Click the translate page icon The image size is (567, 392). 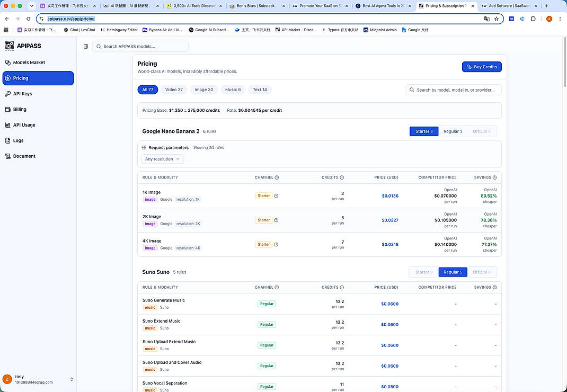pyautogui.click(x=487, y=19)
